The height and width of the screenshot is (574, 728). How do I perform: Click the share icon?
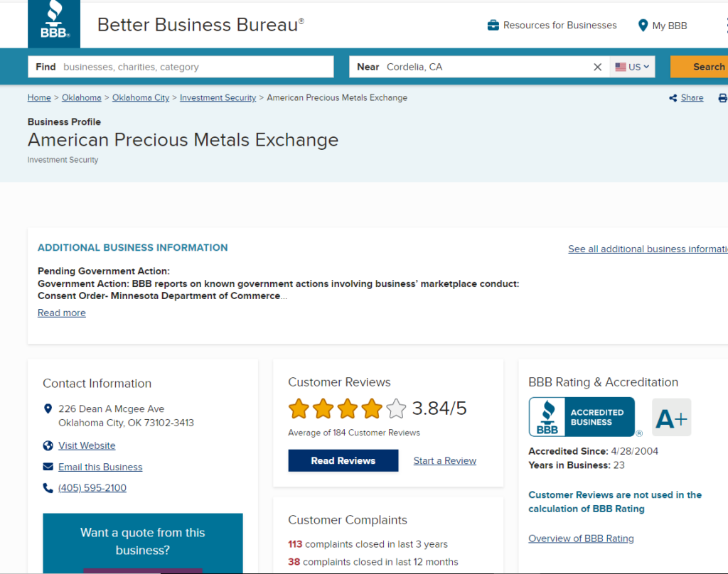click(x=673, y=98)
